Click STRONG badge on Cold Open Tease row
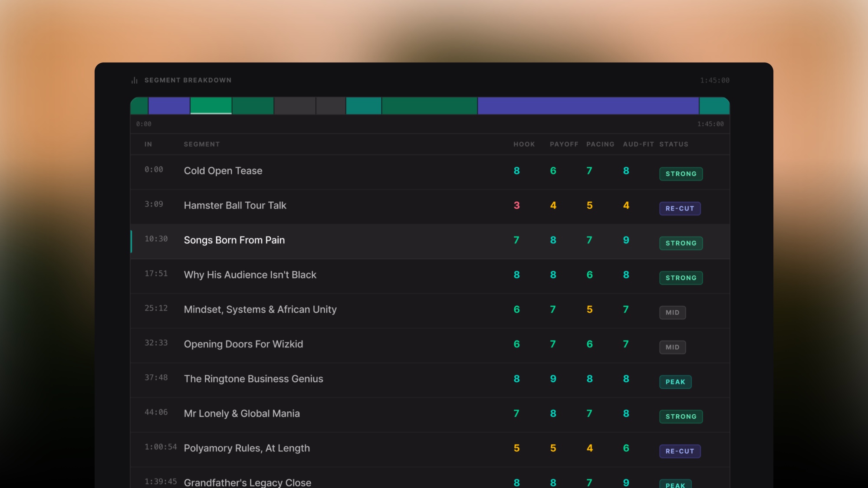The width and height of the screenshot is (868, 488). [x=681, y=174]
